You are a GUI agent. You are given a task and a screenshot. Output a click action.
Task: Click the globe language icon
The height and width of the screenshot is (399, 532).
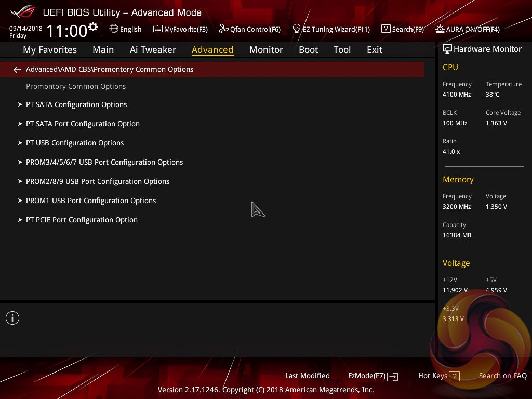click(x=114, y=29)
